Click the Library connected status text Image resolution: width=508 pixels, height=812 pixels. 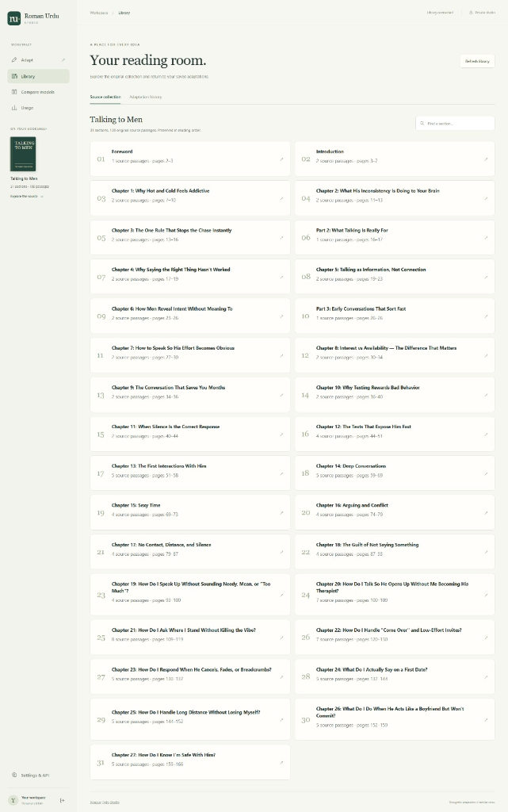pyautogui.click(x=440, y=13)
